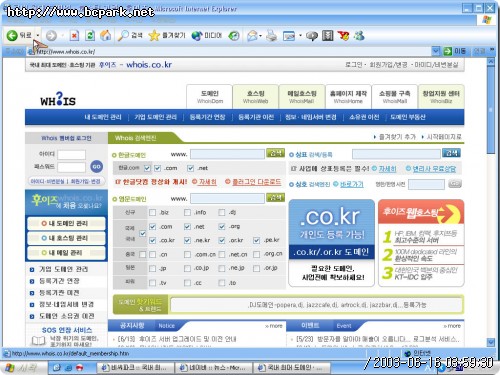500x375 pixels.
Task: Click the address bar URL field
Action: pos(230,51)
